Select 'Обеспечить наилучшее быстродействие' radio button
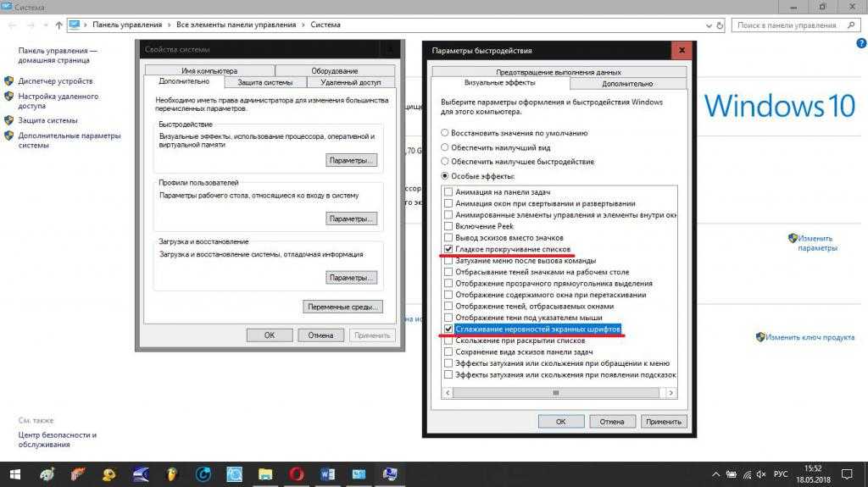The image size is (868, 487). click(445, 161)
